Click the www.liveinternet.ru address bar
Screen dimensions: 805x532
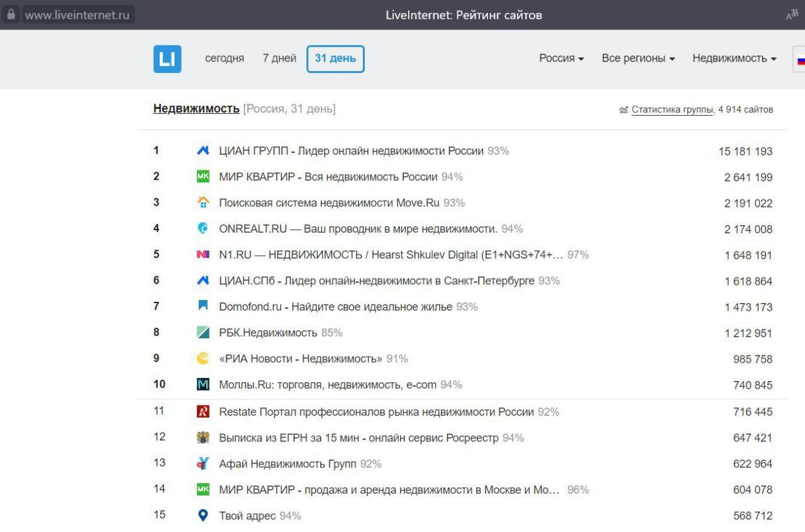[x=77, y=15]
